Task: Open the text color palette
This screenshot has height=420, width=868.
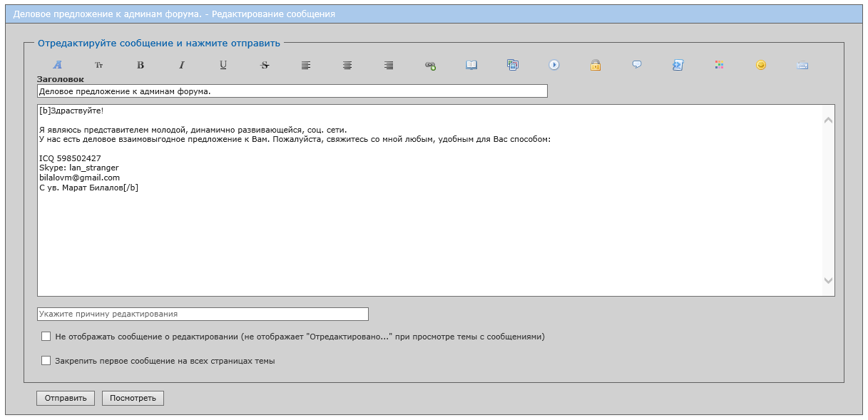Action: tap(720, 65)
